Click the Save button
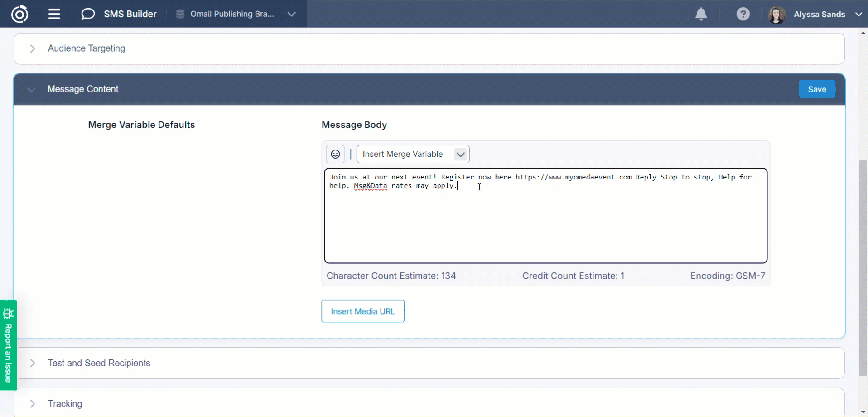The image size is (868, 417). coord(817,89)
